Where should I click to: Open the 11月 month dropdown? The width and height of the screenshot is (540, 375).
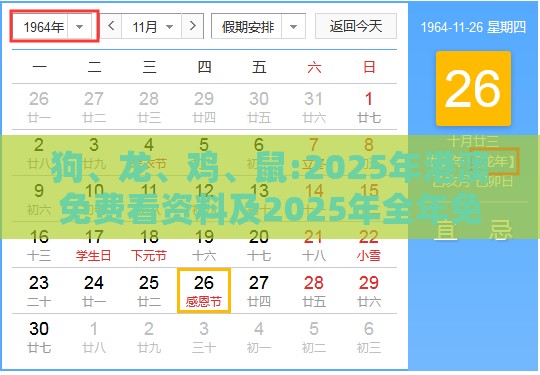point(152,27)
